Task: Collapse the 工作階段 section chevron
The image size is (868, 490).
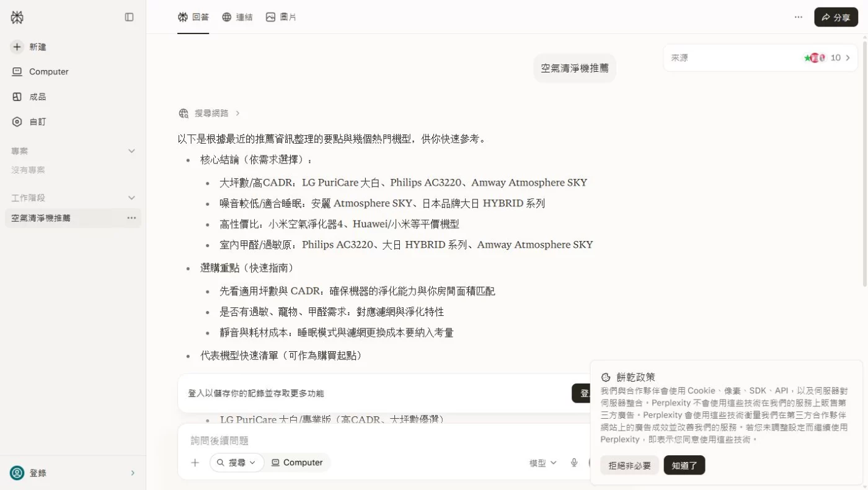Action: point(131,198)
